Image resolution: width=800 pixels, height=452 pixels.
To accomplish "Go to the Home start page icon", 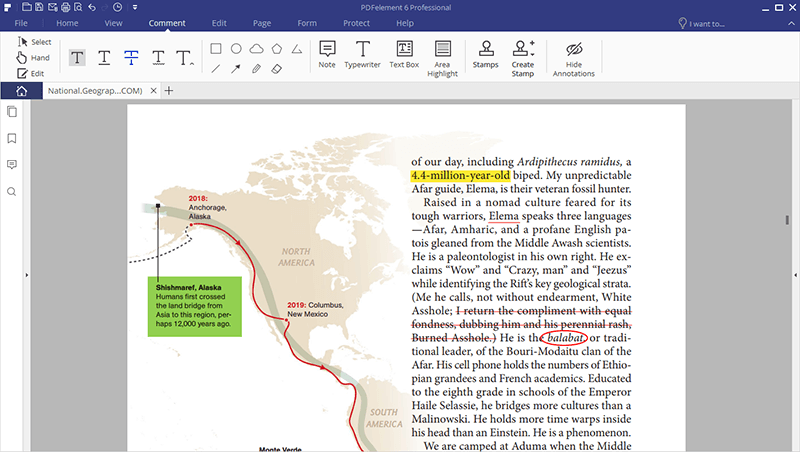I will [21, 91].
